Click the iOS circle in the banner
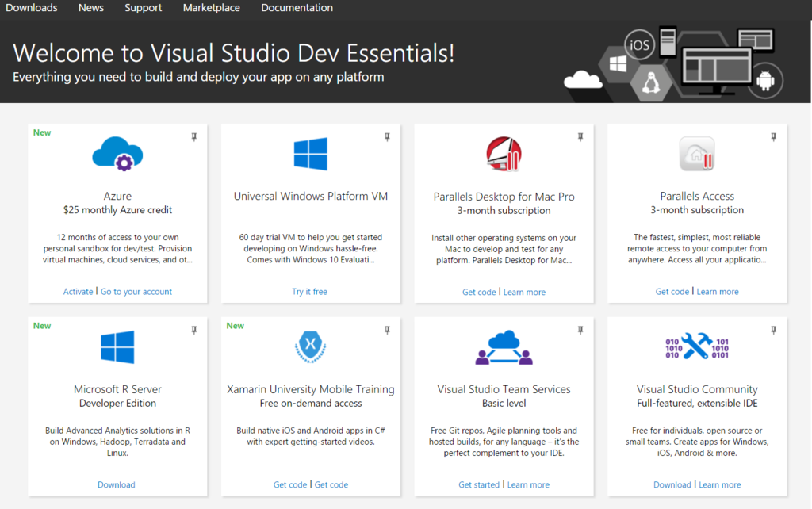The height and width of the screenshot is (509, 812). (x=639, y=45)
